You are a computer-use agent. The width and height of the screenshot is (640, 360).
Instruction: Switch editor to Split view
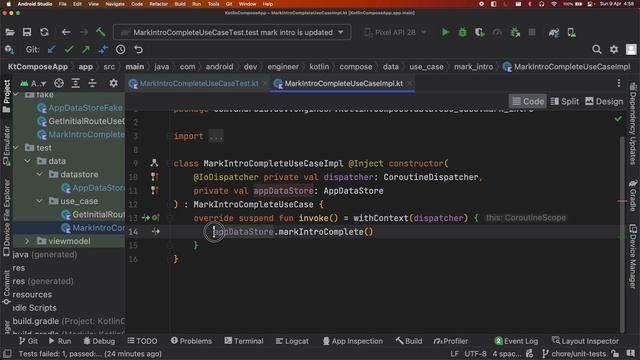click(564, 101)
